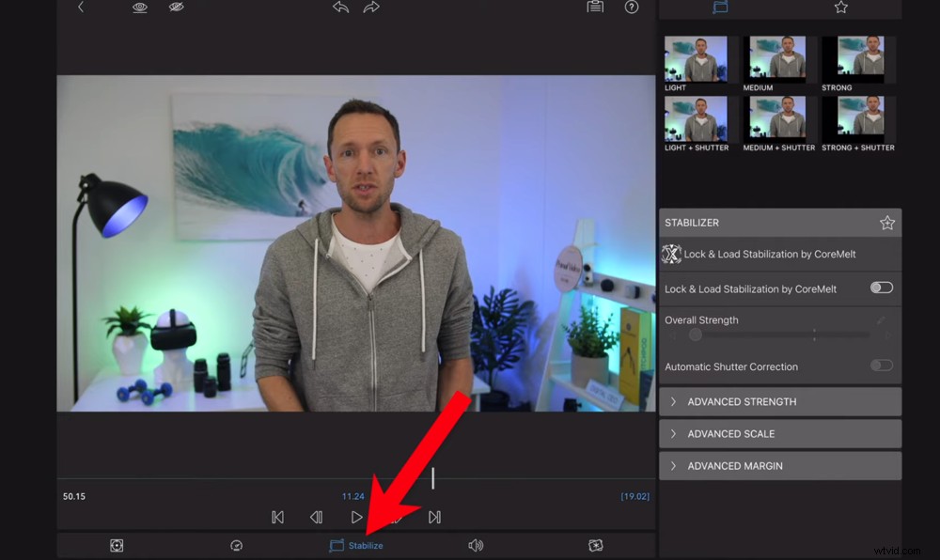
Task: Open the audio adjustments speaker icon
Action: pyautogui.click(x=476, y=545)
